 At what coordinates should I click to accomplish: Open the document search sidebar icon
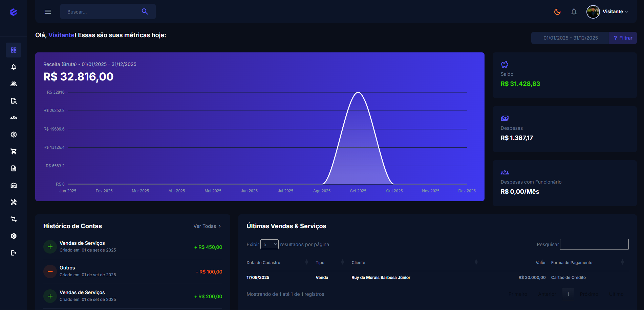(14, 101)
